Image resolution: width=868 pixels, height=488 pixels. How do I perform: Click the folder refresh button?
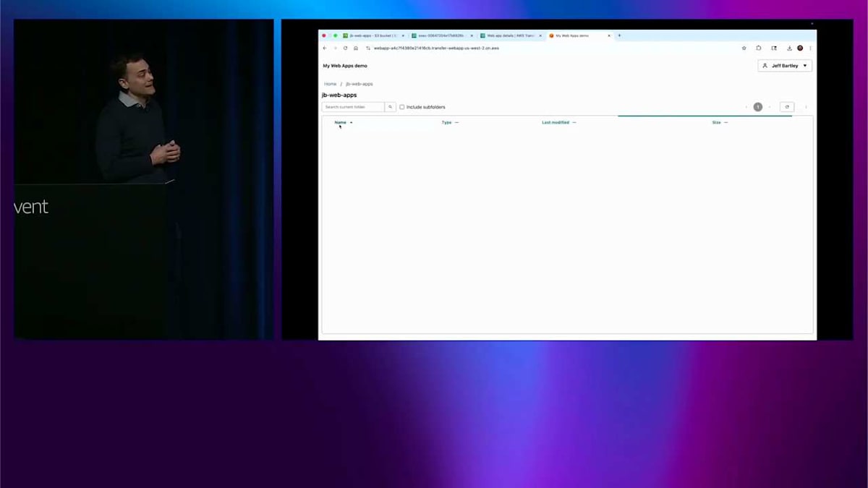pos(787,107)
